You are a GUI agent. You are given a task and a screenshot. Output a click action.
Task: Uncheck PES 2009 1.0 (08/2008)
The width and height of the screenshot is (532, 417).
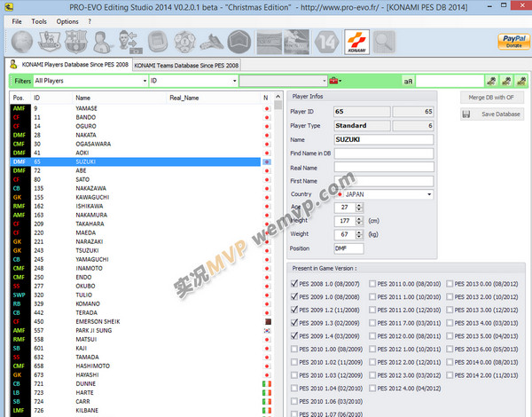[294, 297]
